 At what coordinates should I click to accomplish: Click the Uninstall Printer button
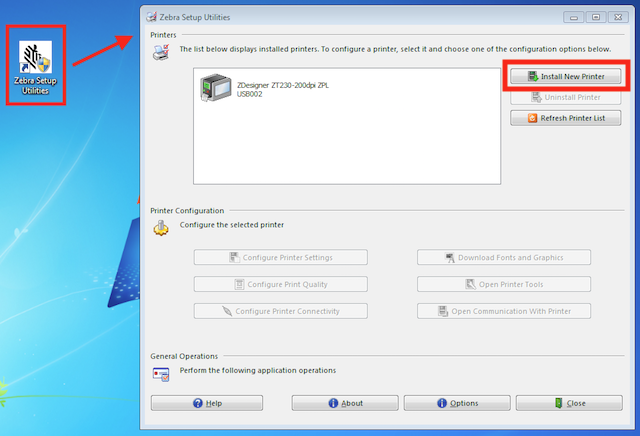point(566,97)
